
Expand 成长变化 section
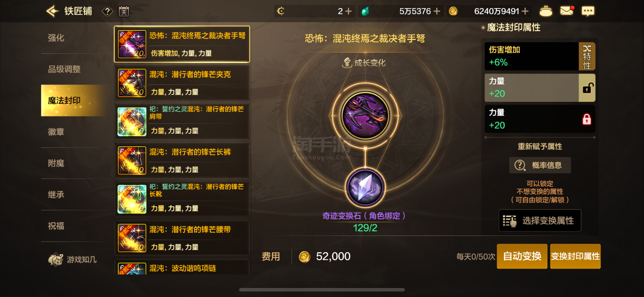click(x=364, y=63)
